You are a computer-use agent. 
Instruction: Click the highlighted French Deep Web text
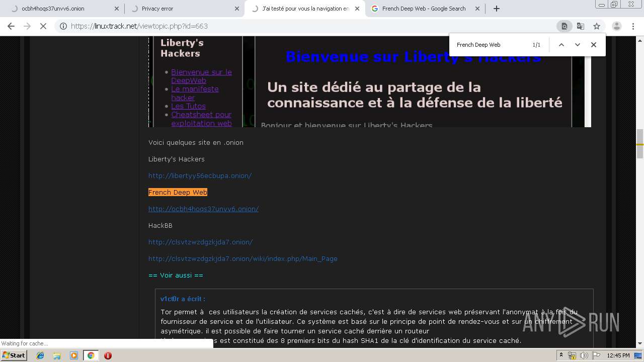[178, 192]
